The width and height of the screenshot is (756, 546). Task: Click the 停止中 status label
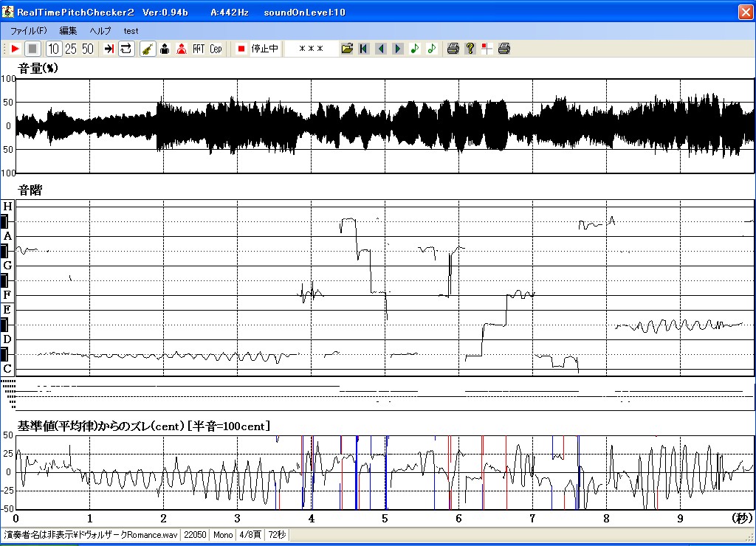pyautogui.click(x=265, y=49)
